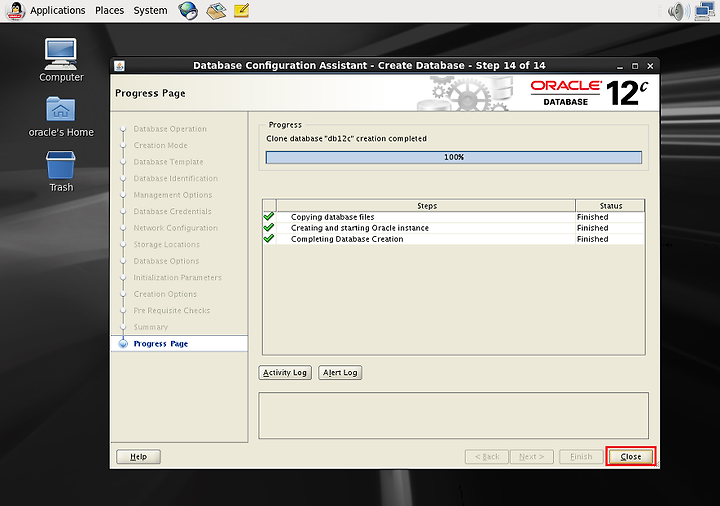Click the Help button
This screenshot has width=720, height=506.
click(138, 456)
